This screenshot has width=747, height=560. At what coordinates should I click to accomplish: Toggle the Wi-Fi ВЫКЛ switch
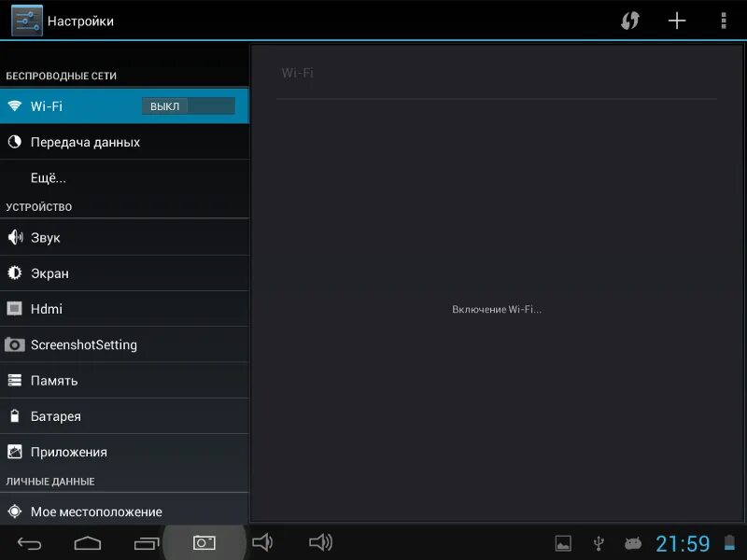click(x=189, y=105)
